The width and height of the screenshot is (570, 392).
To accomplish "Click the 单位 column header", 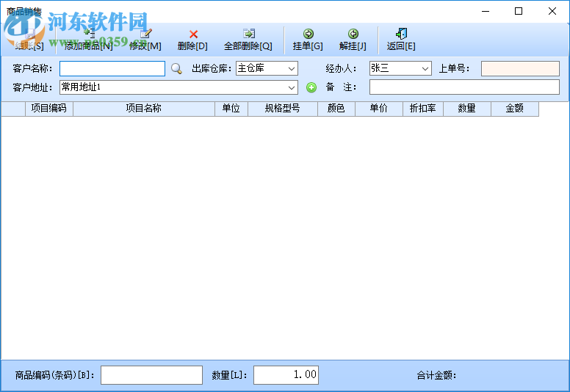I will coord(231,109).
